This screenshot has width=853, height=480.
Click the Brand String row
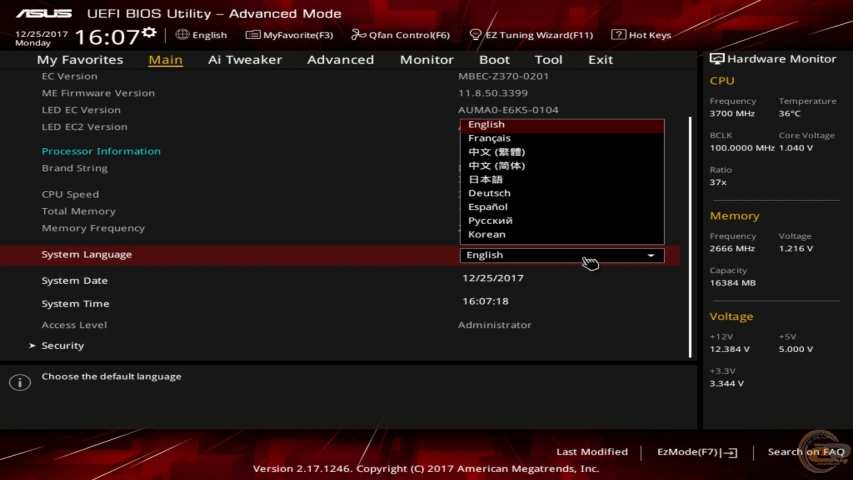75,168
